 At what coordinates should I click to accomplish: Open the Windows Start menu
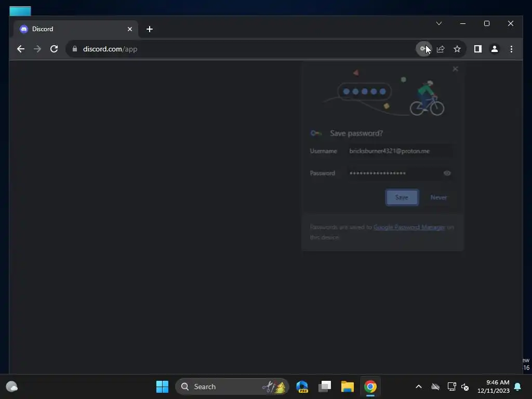tap(162, 387)
